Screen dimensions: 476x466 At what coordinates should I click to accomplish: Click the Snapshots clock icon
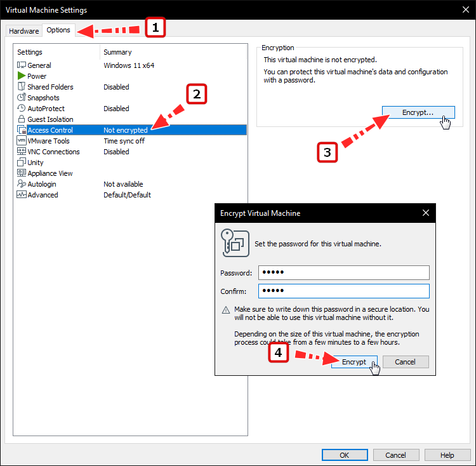coord(21,97)
